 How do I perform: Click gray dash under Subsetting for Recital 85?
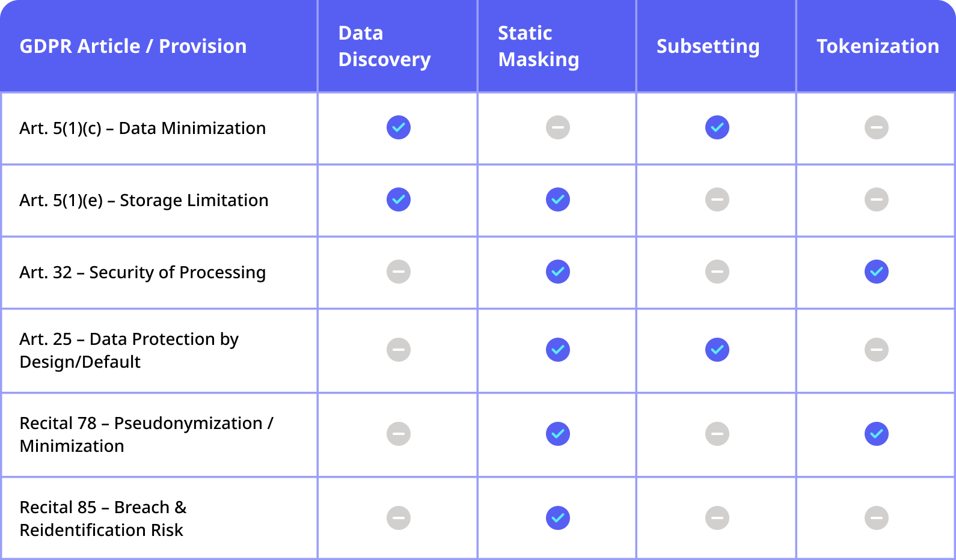tap(717, 518)
